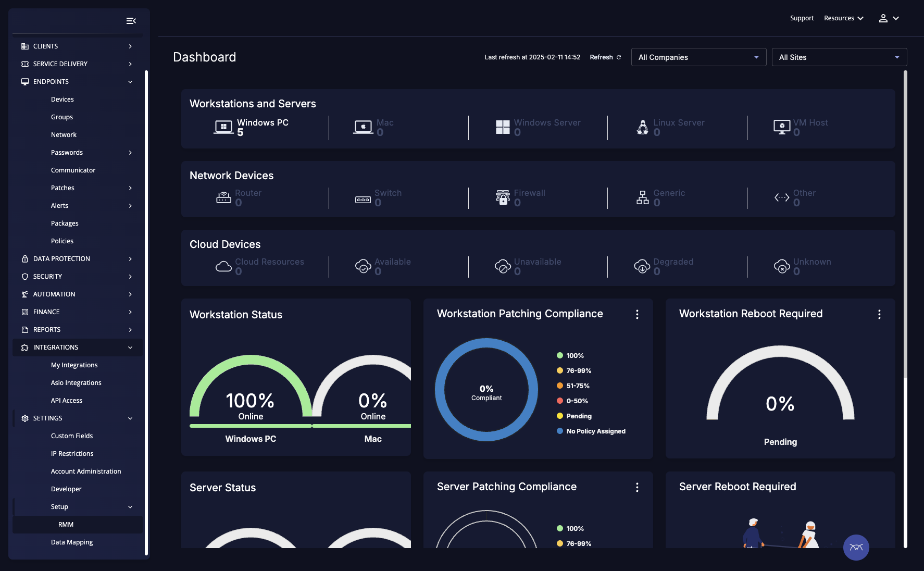Select API Access in sidebar
Image resolution: width=924 pixels, height=571 pixels.
pos(67,401)
